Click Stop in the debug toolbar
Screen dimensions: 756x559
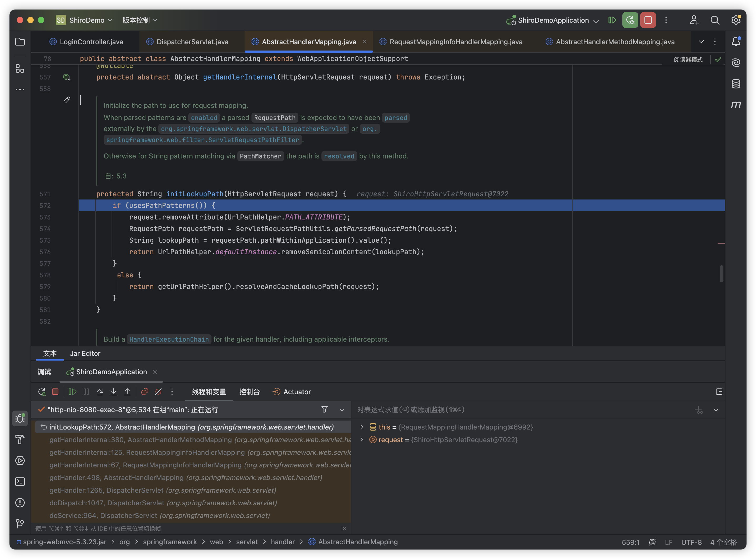click(x=56, y=392)
